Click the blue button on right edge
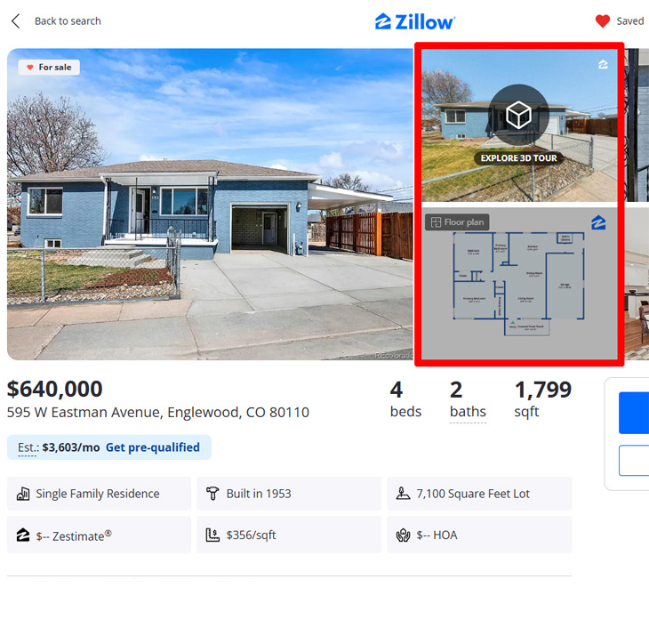Image resolution: width=649 pixels, height=644 pixels. click(634, 413)
